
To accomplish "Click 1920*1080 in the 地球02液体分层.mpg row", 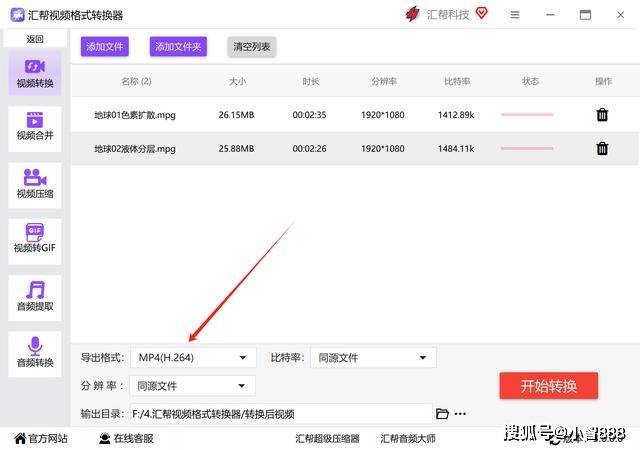I will pyautogui.click(x=383, y=149).
